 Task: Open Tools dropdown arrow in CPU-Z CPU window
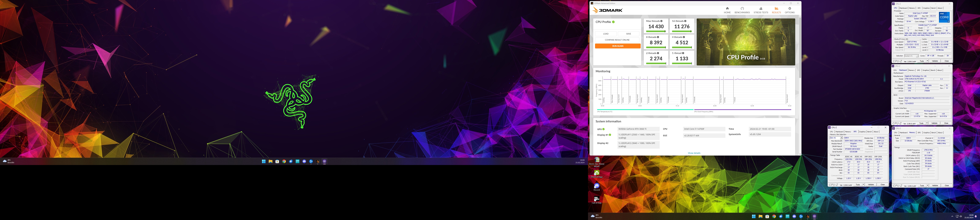click(x=927, y=61)
